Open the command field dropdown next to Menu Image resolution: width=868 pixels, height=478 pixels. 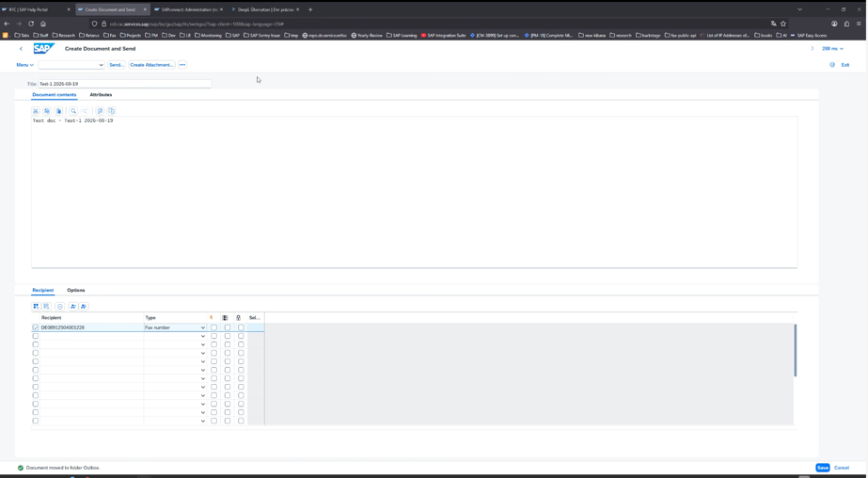(101, 65)
